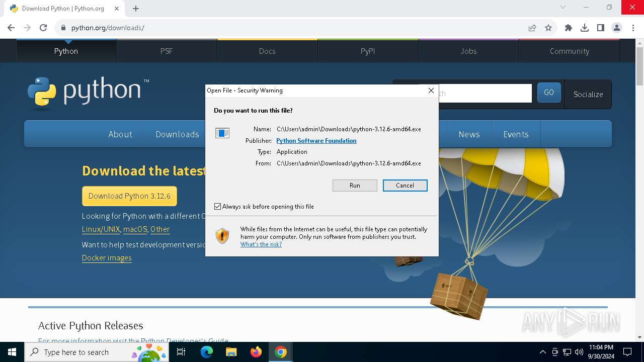
Task: Follow the Other platforms link
Action: tap(160, 229)
